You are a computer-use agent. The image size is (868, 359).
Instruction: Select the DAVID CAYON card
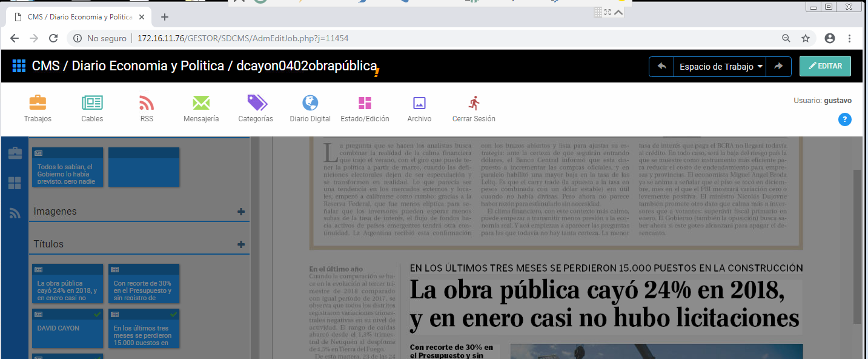coord(68,329)
